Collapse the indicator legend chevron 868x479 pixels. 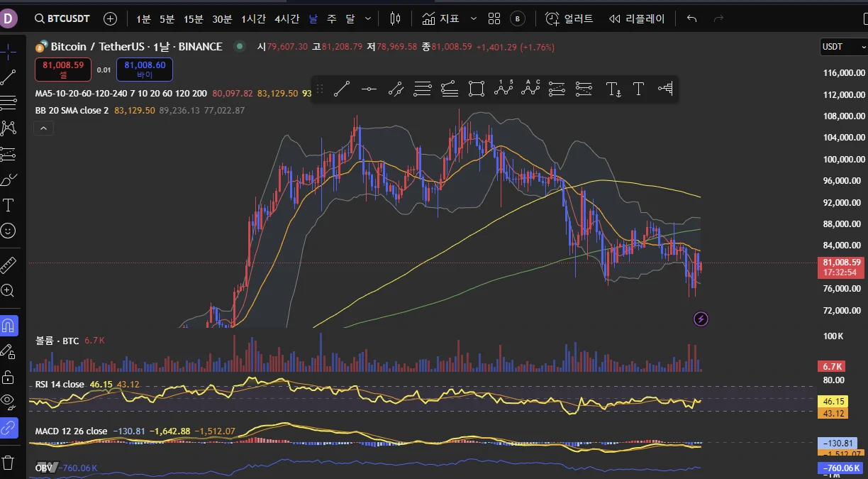pos(44,128)
